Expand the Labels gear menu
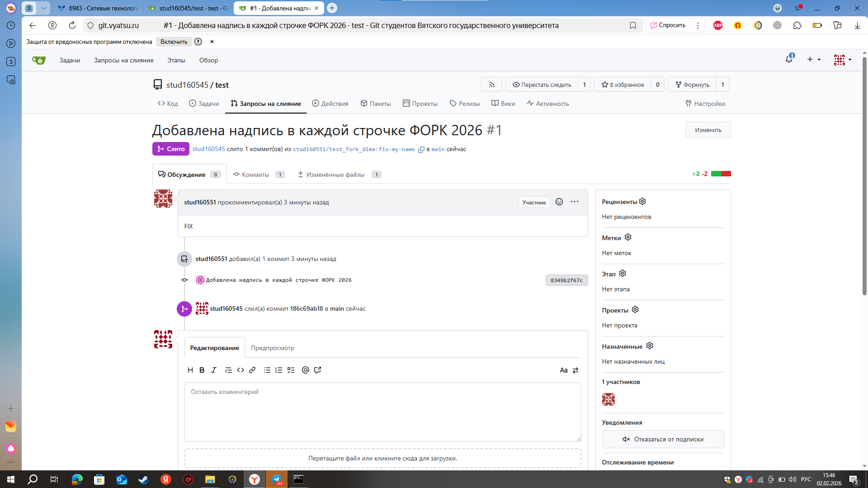The height and width of the screenshot is (488, 868). [628, 237]
